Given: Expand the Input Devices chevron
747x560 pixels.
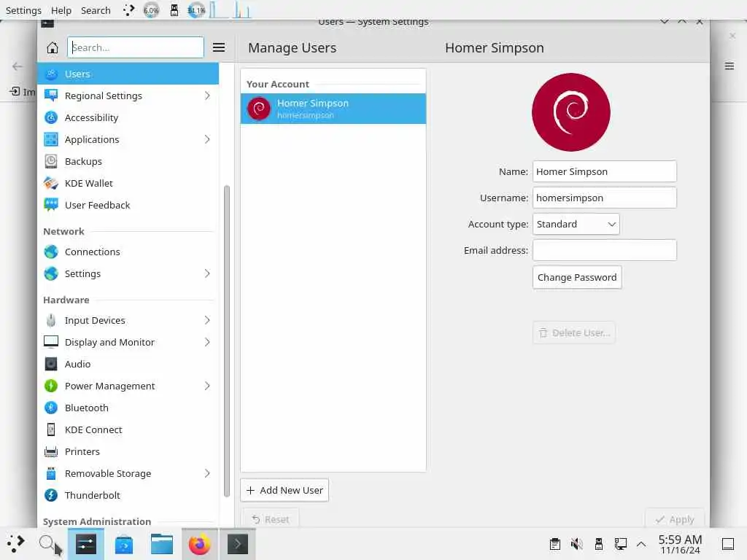Looking at the screenshot, I should (207, 321).
